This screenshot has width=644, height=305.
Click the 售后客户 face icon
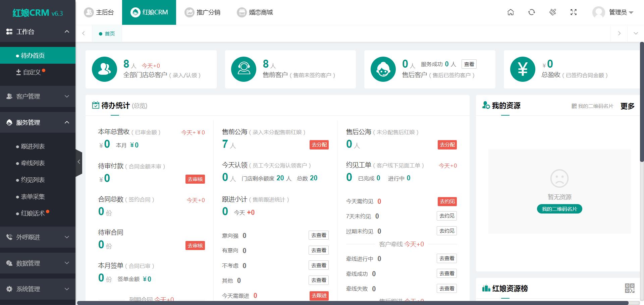(383, 69)
